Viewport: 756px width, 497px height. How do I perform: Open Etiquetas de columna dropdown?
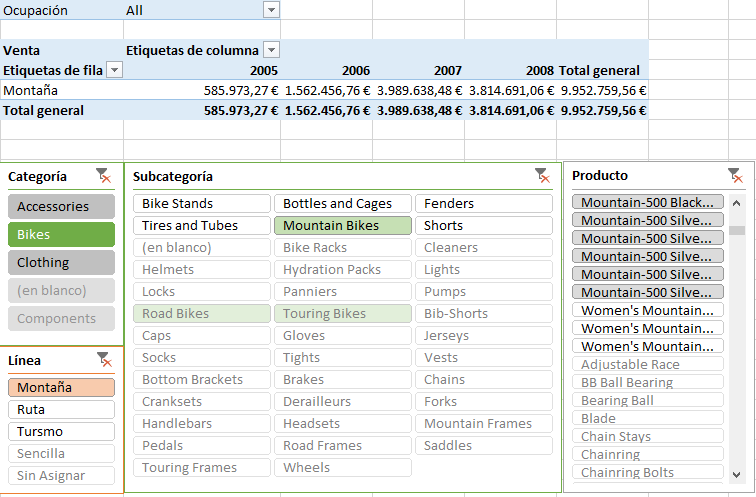tap(271, 50)
